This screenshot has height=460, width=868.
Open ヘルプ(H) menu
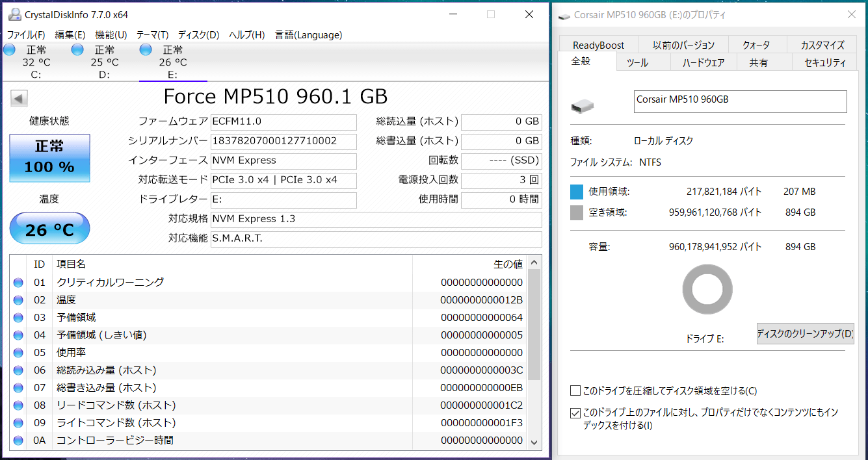(247, 35)
